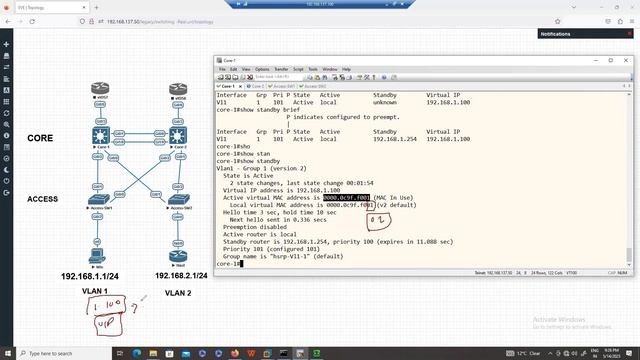Select the Access-SW1 switch node
Viewport: 640px width, 360px height.
[x=99, y=199]
